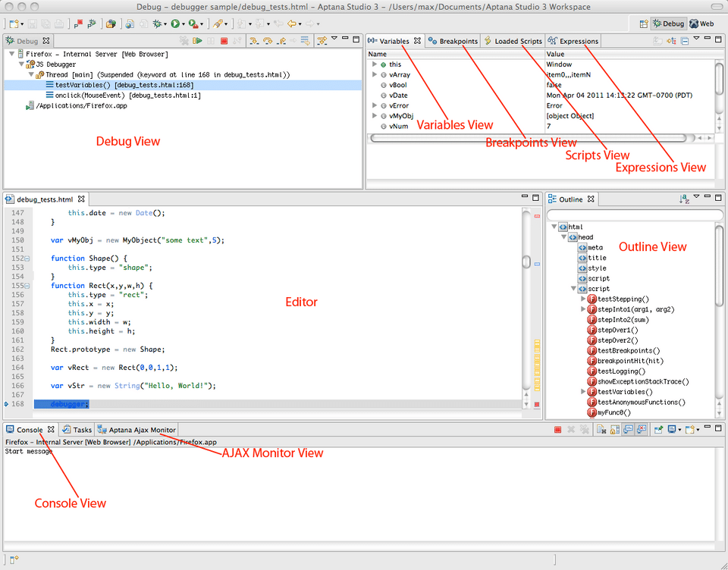Expand the vMyObj variable

pos(375,115)
